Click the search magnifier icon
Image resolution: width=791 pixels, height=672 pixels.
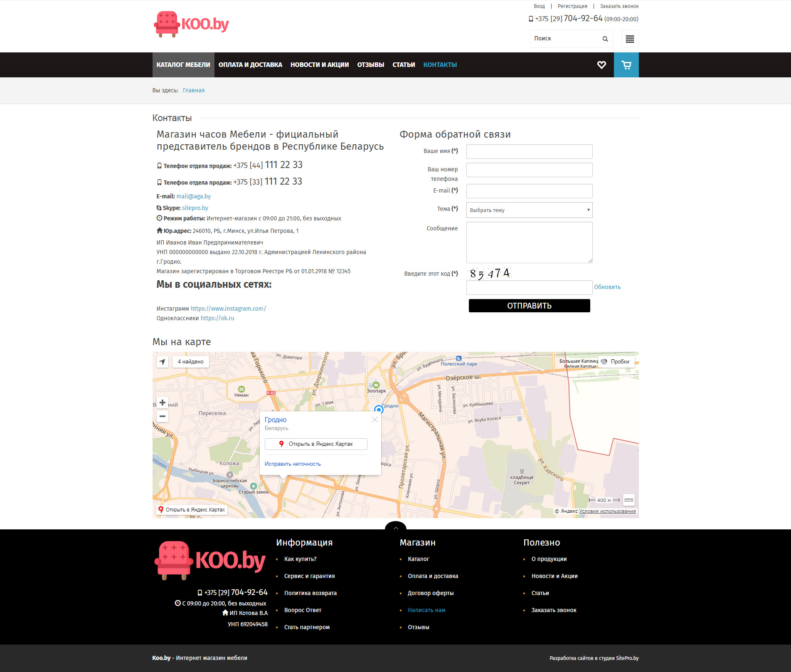pos(605,39)
